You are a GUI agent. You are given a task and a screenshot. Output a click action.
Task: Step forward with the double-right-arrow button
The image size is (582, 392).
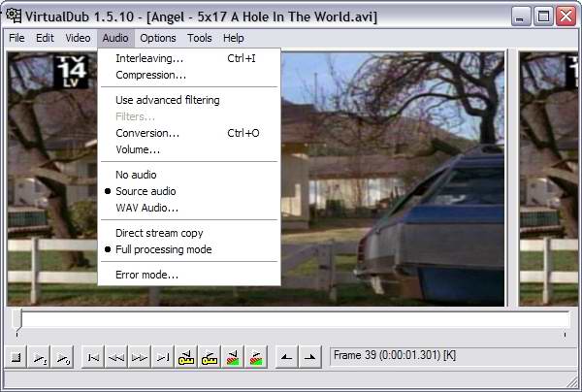point(140,357)
